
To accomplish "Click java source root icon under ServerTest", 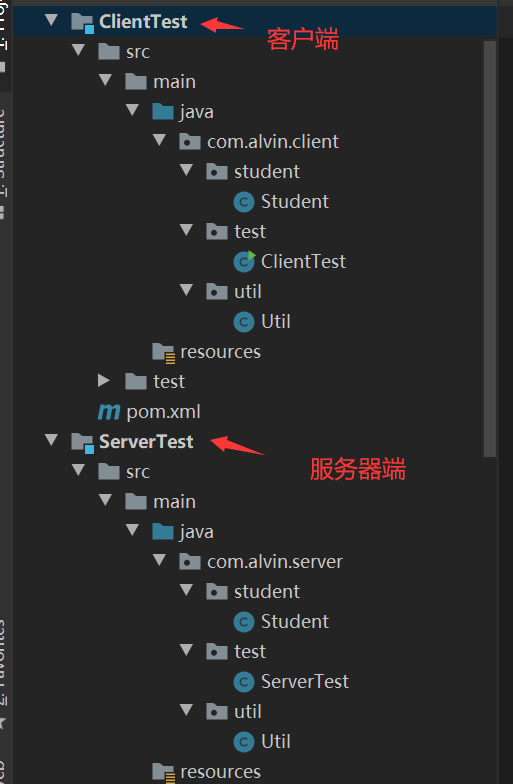I will pyautogui.click(x=163, y=532).
